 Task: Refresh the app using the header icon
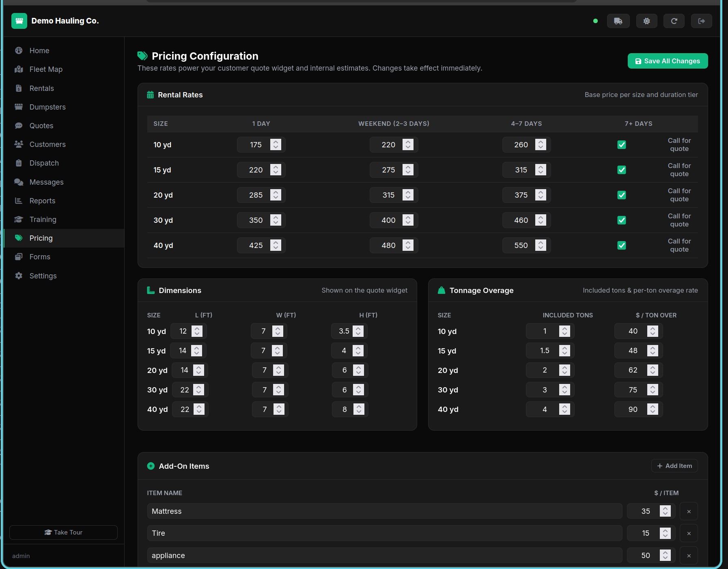click(x=674, y=21)
